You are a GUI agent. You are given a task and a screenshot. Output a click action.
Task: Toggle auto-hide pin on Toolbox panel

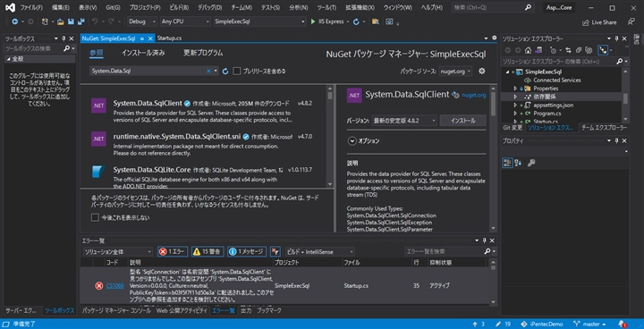64,38
